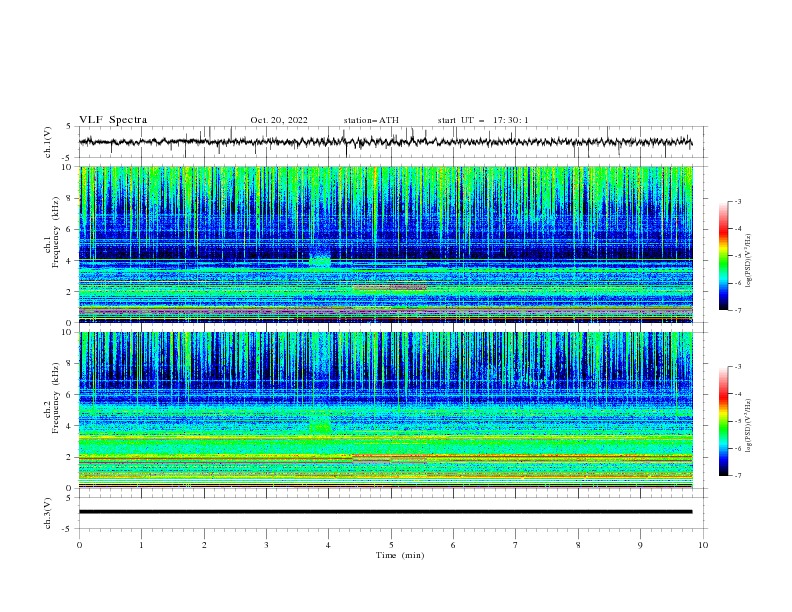Screen dimensions: 792x612
Task: Click ch.1 color bar "log(PSD)(V²/Hz)" label
Action: (750, 261)
